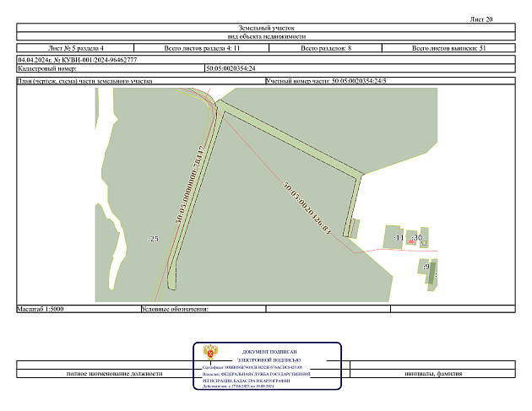This screenshot has height=411, width=532.
Task: Click the 'инициалы, фамилия' signature field
Action: (432, 372)
